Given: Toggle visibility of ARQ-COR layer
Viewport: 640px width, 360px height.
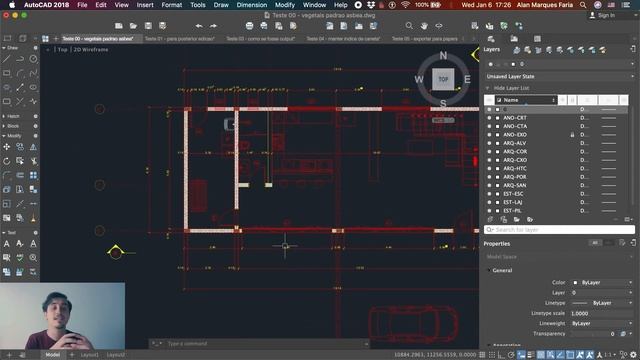Looking at the screenshot, I should coord(489,151).
